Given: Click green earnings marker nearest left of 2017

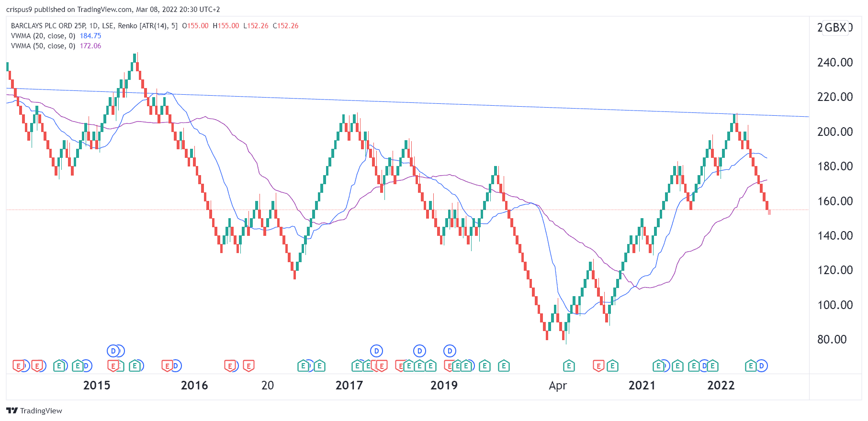Looking at the screenshot, I should point(319,366).
